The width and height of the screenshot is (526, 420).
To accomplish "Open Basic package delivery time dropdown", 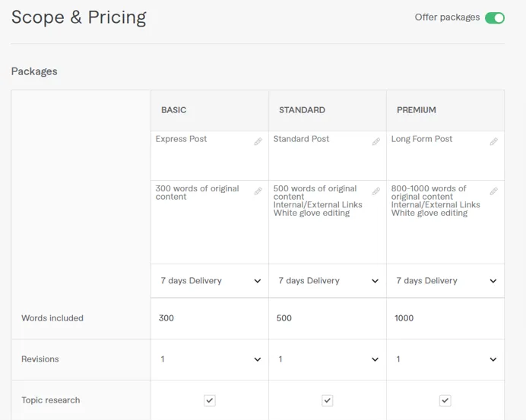I will click(210, 281).
